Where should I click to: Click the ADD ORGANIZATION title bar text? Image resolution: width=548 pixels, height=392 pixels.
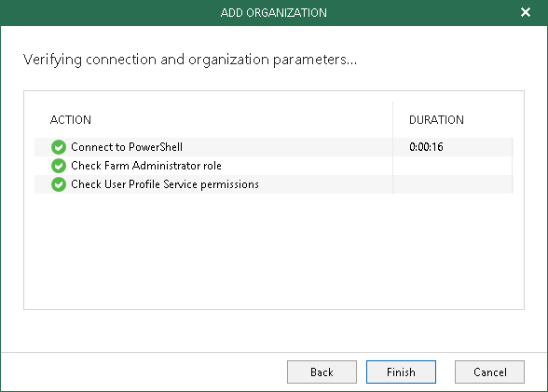pyautogui.click(x=274, y=13)
